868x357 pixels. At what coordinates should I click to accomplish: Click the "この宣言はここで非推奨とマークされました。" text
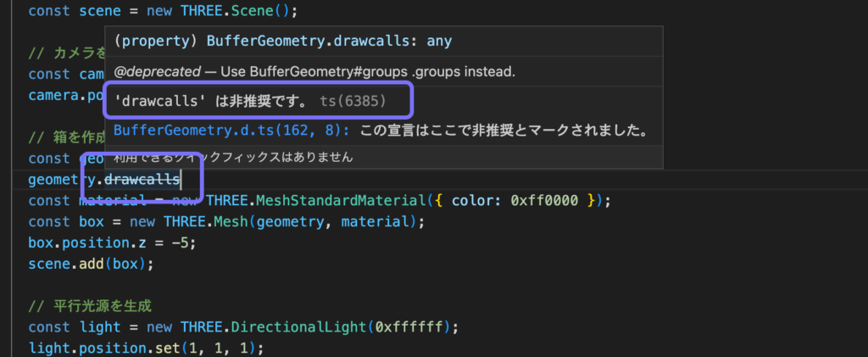(x=504, y=131)
